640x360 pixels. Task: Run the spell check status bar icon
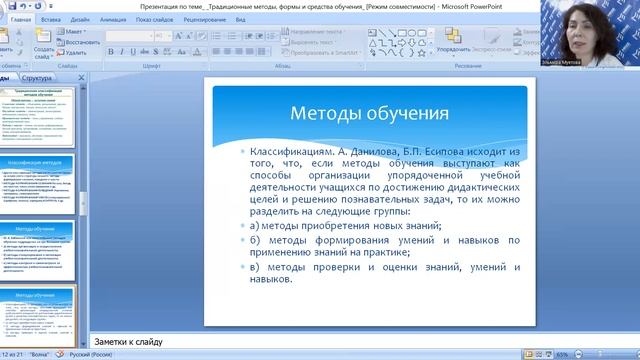click(60, 354)
